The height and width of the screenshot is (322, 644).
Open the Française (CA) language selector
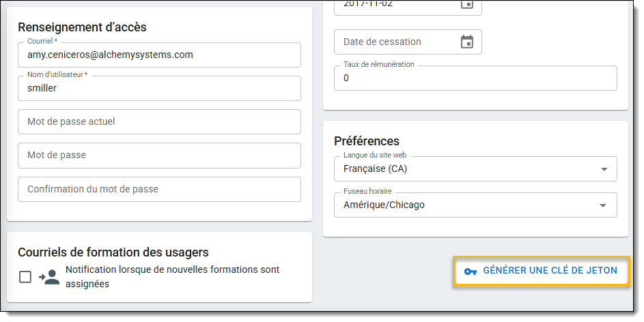point(464,169)
